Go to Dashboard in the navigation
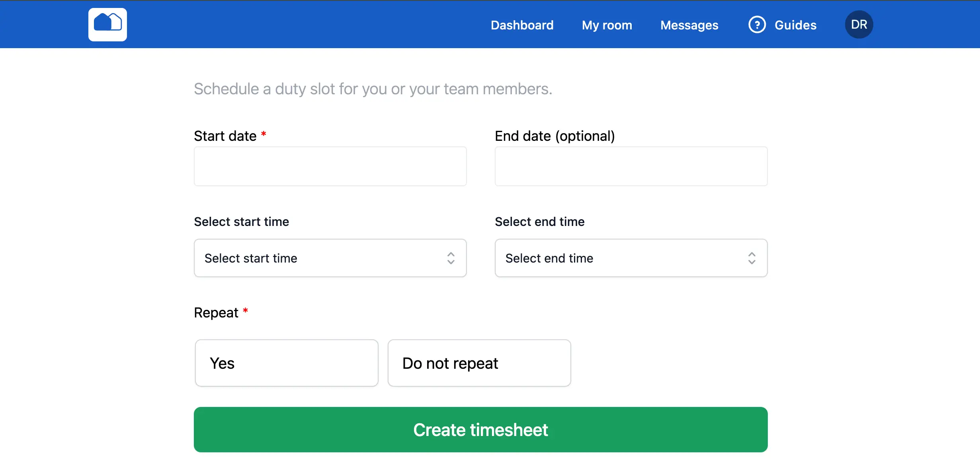Image resolution: width=980 pixels, height=471 pixels. [x=522, y=25]
